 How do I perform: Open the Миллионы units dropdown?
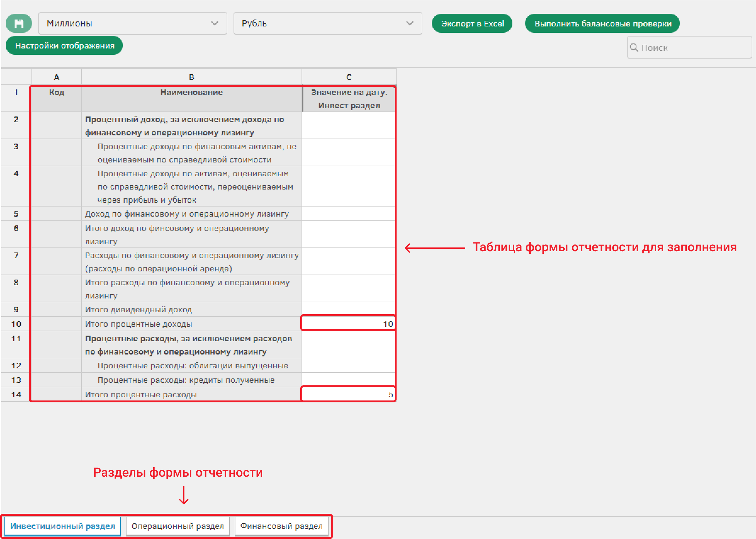tap(133, 23)
